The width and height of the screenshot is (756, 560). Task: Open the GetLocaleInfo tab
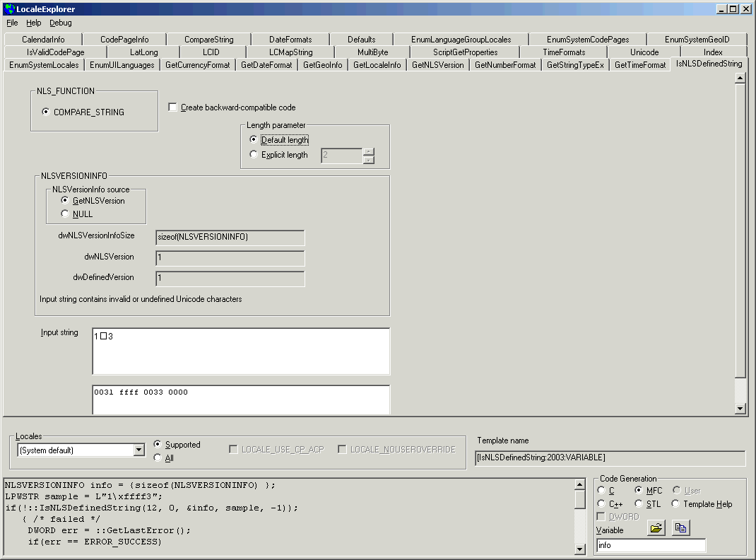click(377, 64)
